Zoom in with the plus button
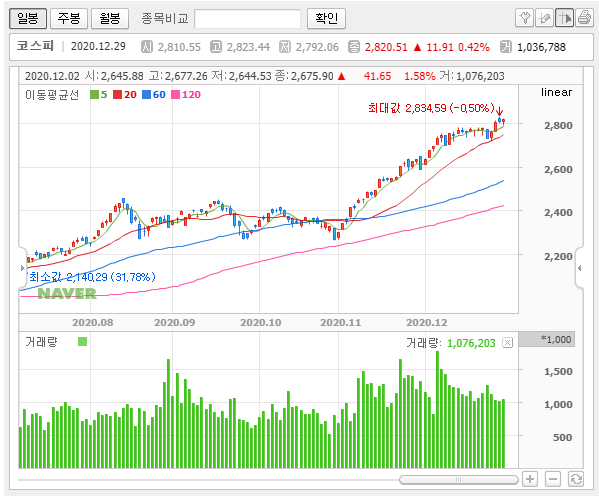The height and width of the screenshot is (496, 599). [x=530, y=478]
